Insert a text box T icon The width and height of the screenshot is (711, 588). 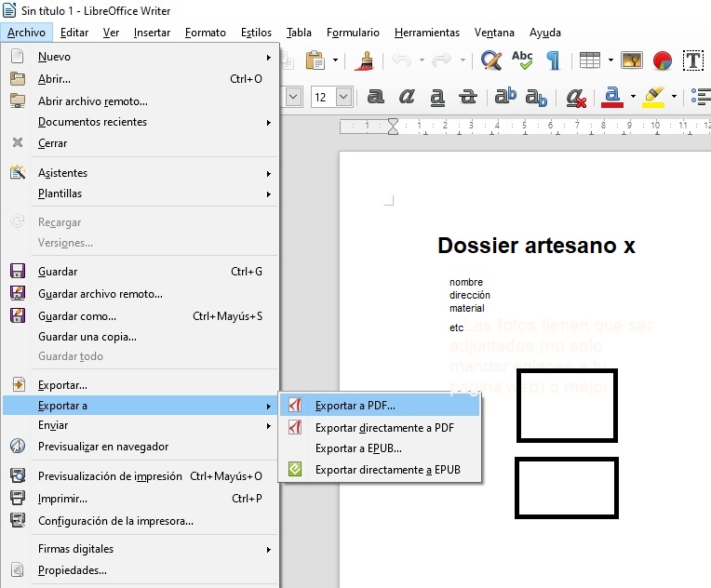(x=693, y=60)
